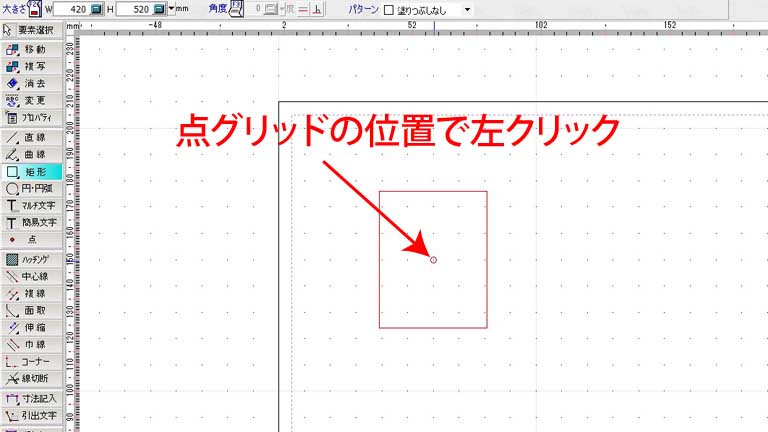Select the 複線 double line tool
Viewport: 768px width, 432px height.
tap(32, 294)
